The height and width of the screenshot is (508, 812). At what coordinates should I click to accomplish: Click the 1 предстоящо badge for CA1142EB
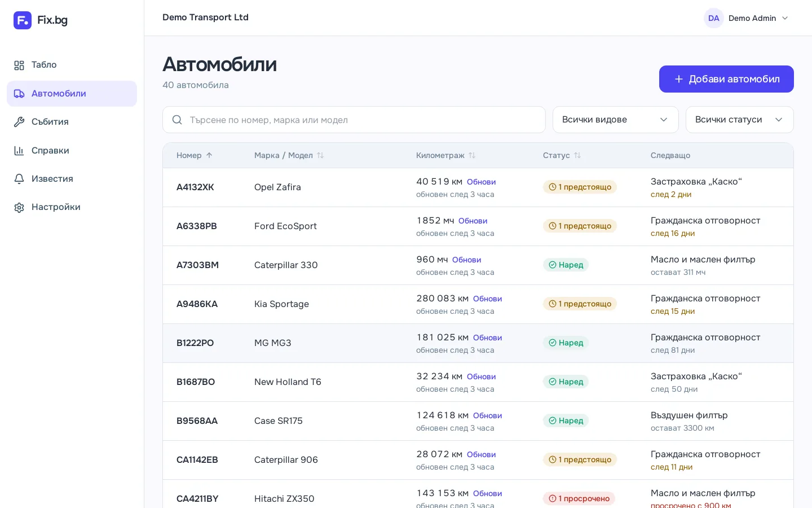(x=580, y=459)
